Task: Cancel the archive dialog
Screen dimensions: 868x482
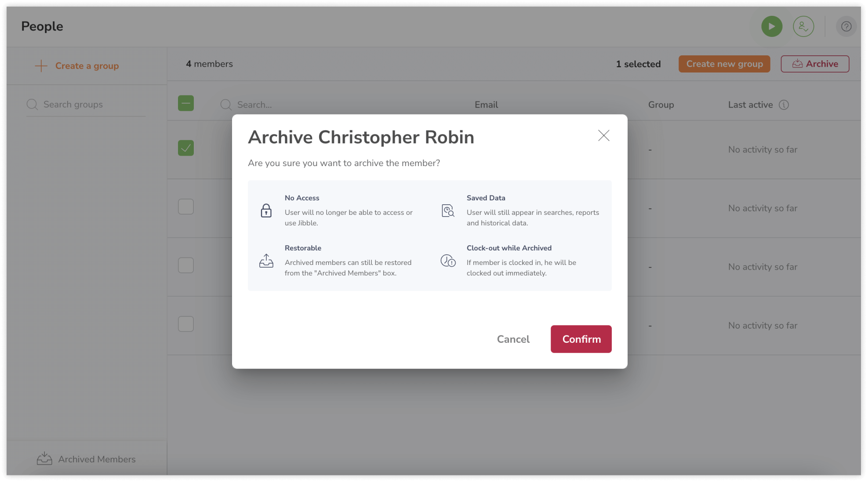Action: coord(513,339)
